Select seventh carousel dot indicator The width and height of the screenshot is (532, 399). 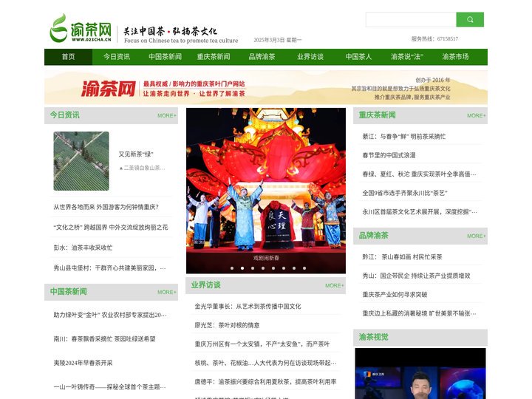[294, 268]
